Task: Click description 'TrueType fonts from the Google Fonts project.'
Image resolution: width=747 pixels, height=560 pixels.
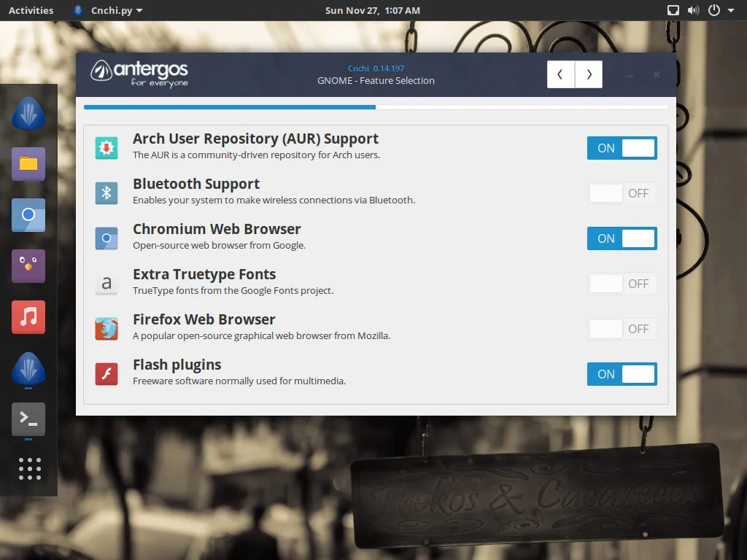Action: (x=233, y=290)
